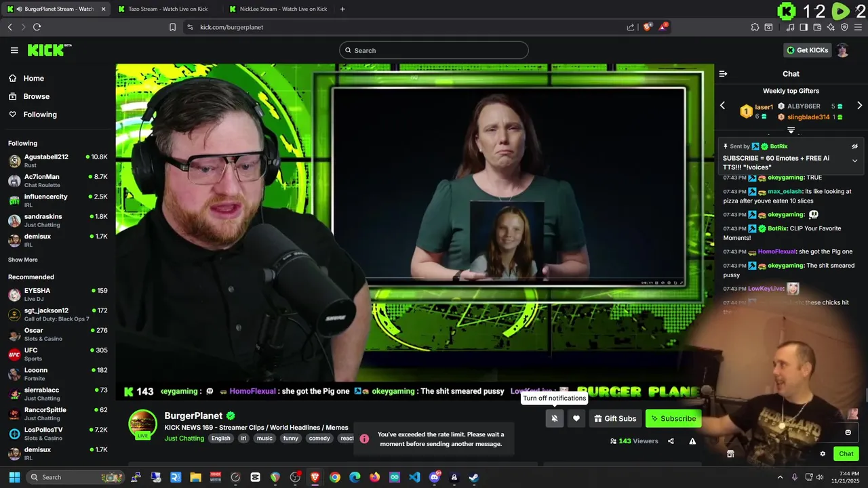Click the Kick search field
Screen dimensions: 868x488
click(434, 50)
